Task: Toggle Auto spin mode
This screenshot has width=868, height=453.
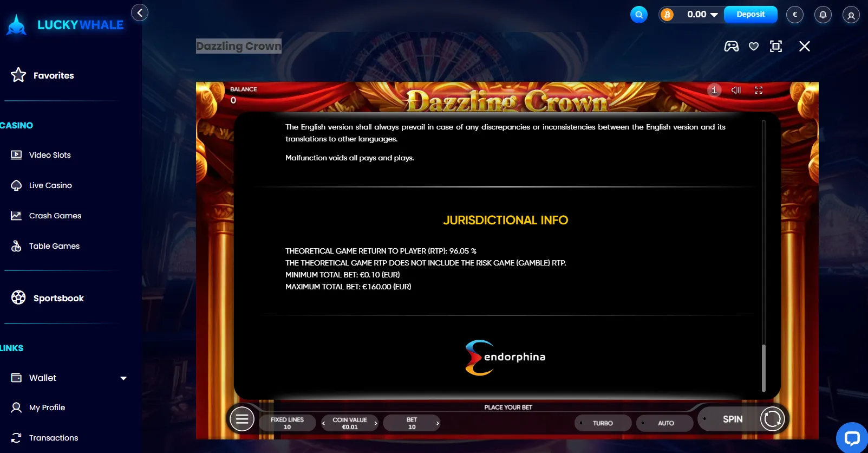Action: click(x=665, y=423)
